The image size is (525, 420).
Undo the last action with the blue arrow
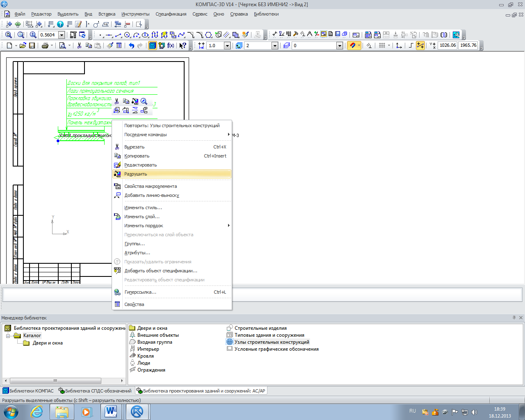point(131,46)
